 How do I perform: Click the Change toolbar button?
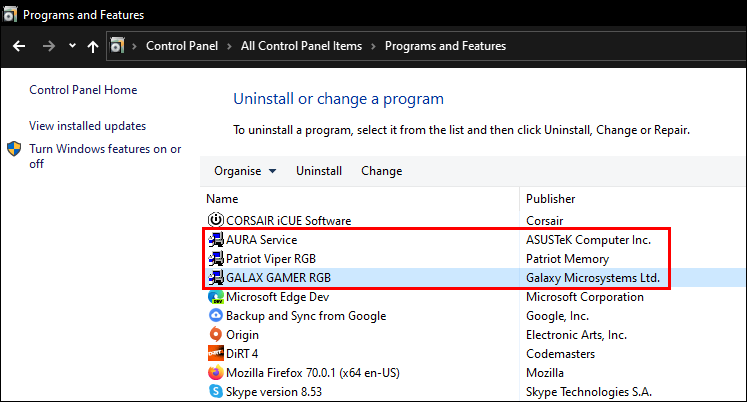(x=382, y=171)
